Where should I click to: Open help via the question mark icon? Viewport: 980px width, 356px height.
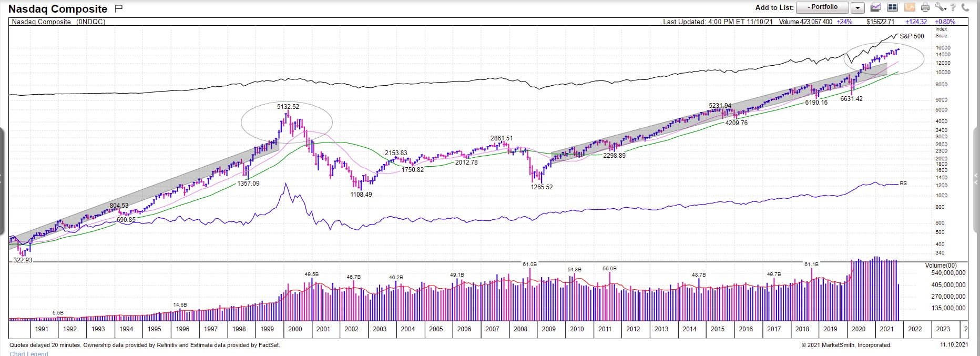[953, 7]
